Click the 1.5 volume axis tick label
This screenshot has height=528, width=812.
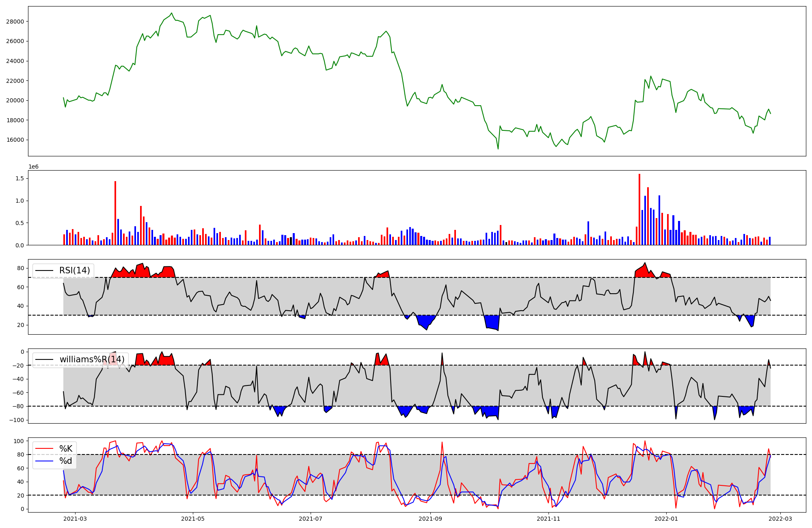tap(20, 178)
